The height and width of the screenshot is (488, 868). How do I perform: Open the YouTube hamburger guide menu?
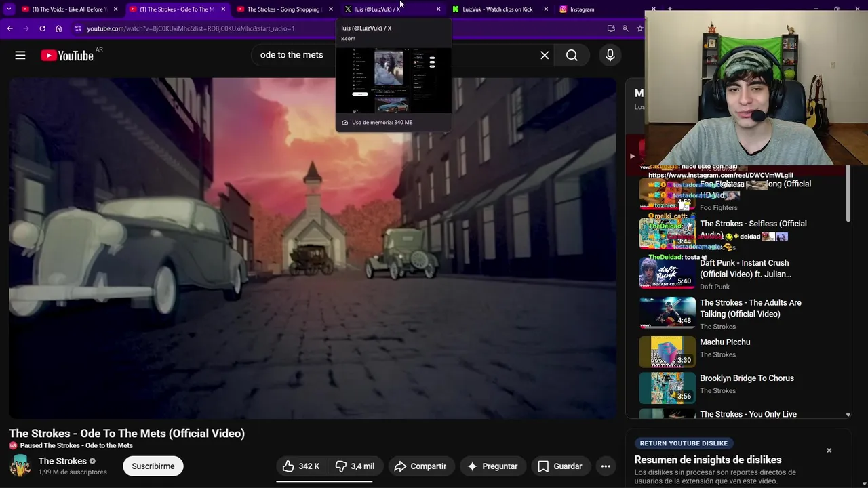tap(20, 56)
